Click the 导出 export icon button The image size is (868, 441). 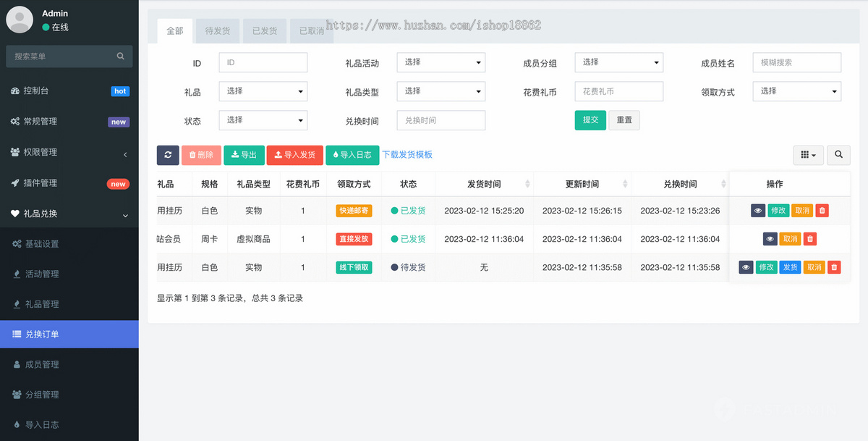pyautogui.click(x=244, y=155)
